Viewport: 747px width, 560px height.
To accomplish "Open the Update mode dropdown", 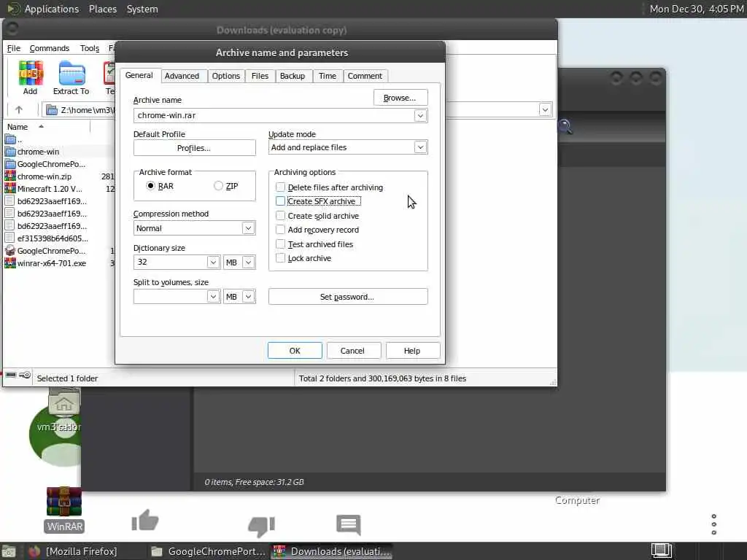I will (420, 147).
